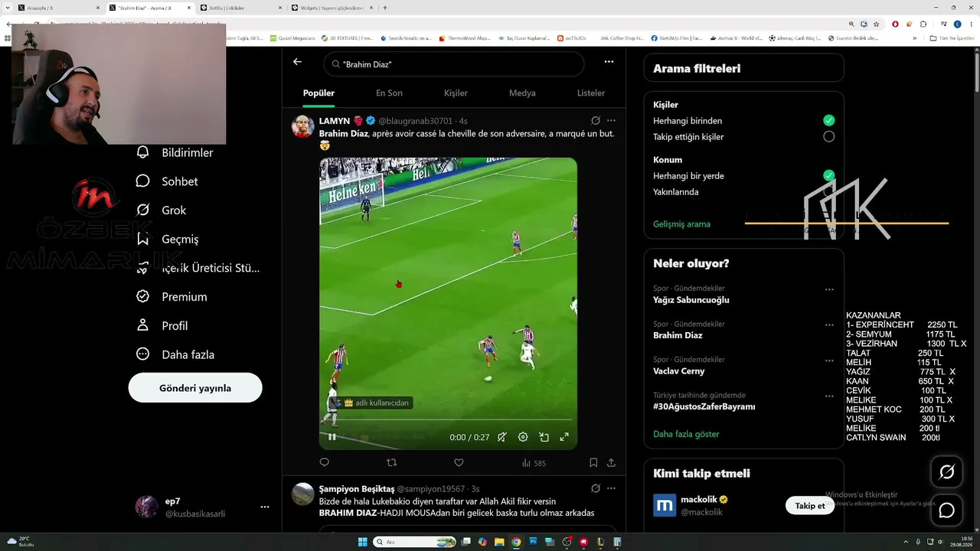This screenshot has height=551, width=980.
Task: Open the Windows Start menu
Action: 363,542
